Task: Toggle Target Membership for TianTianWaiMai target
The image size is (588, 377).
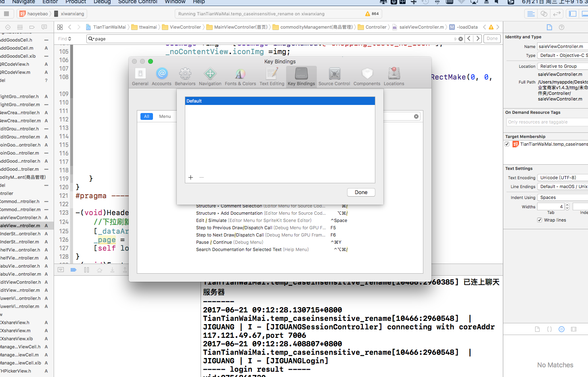Action: pyautogui.click(x=507, y=144)
